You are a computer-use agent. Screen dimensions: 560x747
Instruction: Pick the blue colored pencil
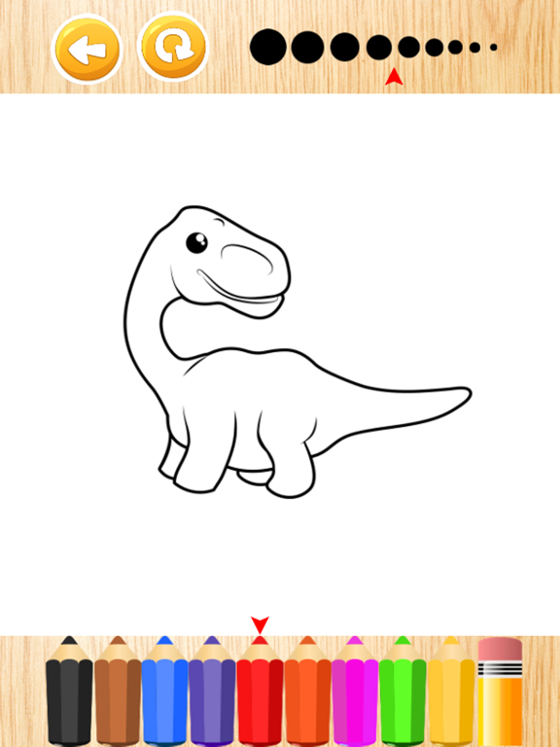[164, 692]
